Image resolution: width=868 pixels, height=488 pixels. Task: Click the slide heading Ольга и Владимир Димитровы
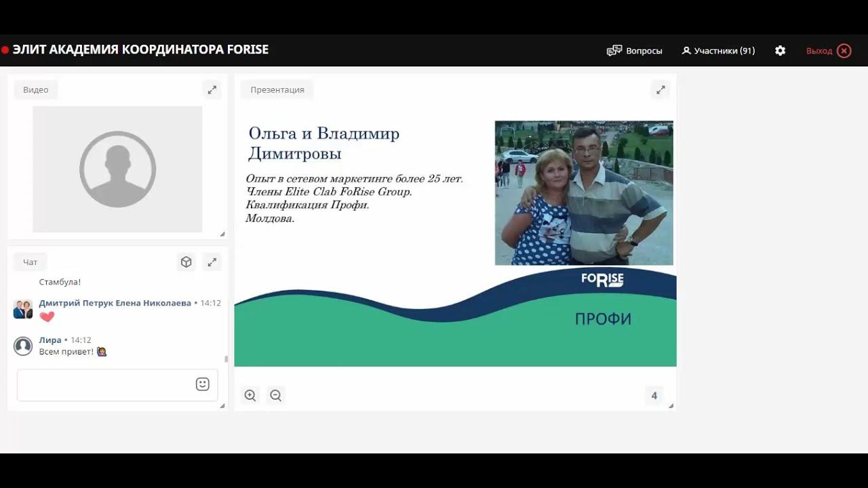click(324, 143)
